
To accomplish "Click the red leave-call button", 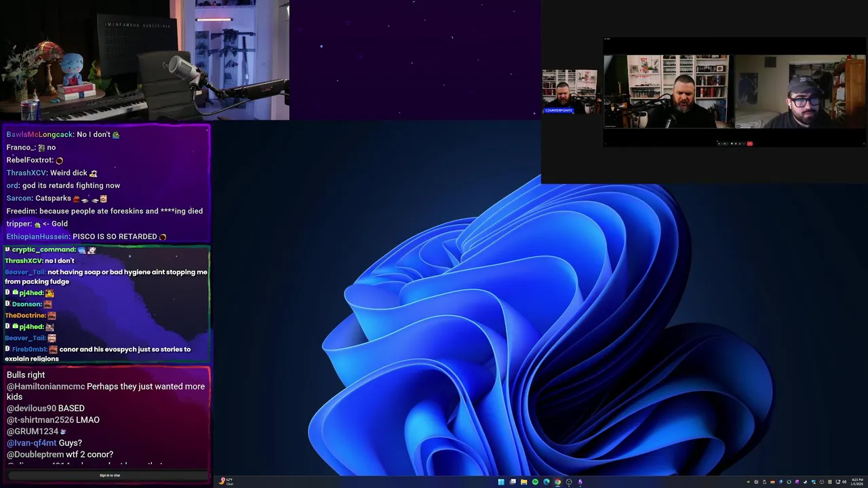I will 749,144.
